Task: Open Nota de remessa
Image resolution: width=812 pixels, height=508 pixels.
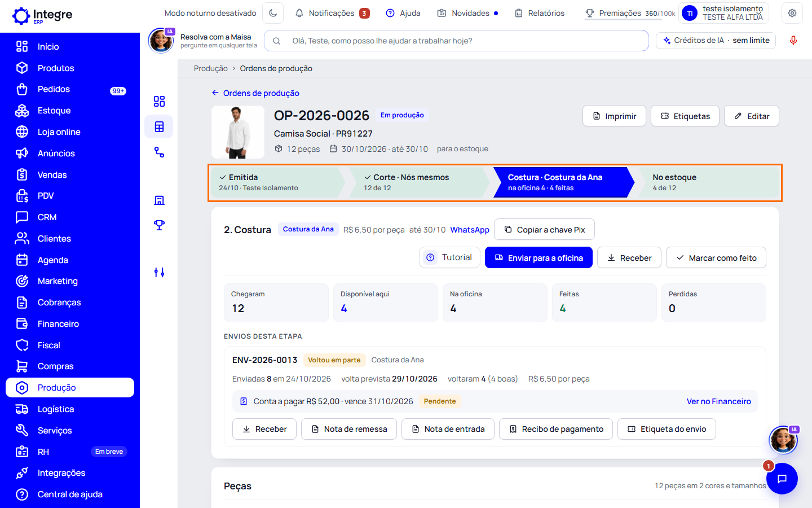Action: [x=349, y=429]
